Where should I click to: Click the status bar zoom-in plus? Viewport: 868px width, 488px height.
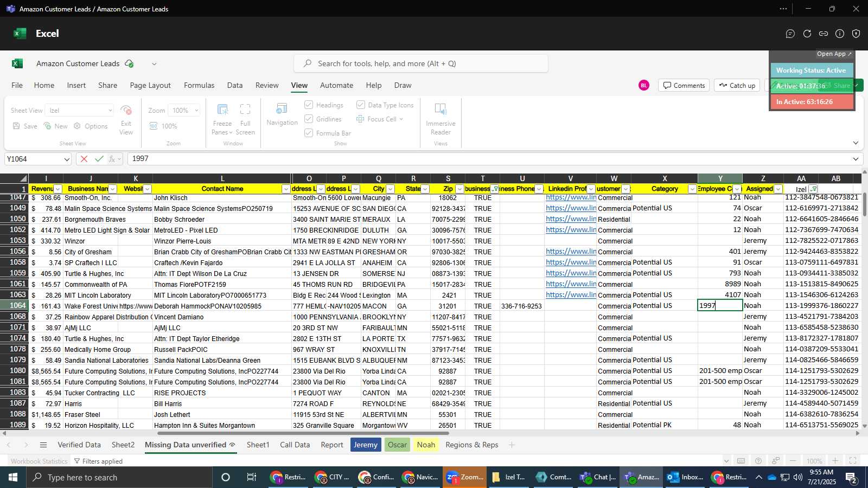pyautogui.click(x=835, y=461)
